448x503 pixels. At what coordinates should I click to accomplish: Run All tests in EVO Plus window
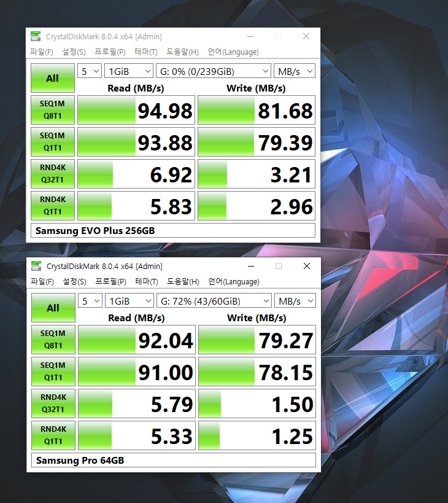(x=53, y=78)
